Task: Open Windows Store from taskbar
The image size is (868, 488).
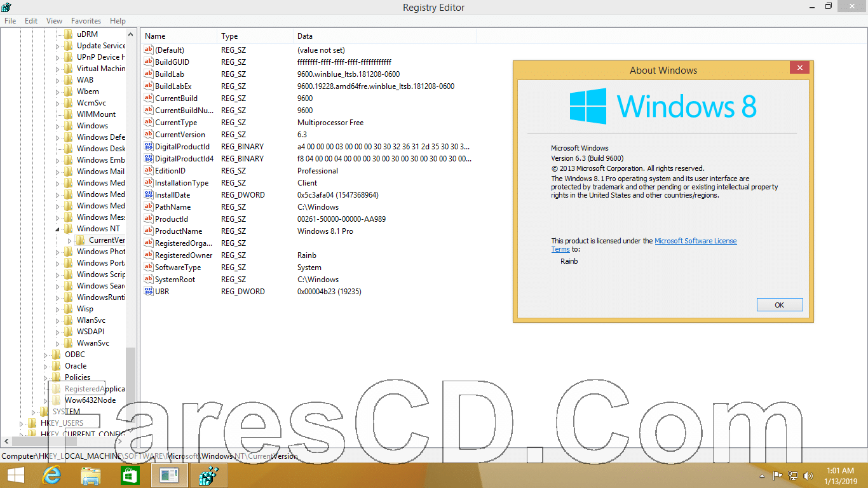Action: 130,475
